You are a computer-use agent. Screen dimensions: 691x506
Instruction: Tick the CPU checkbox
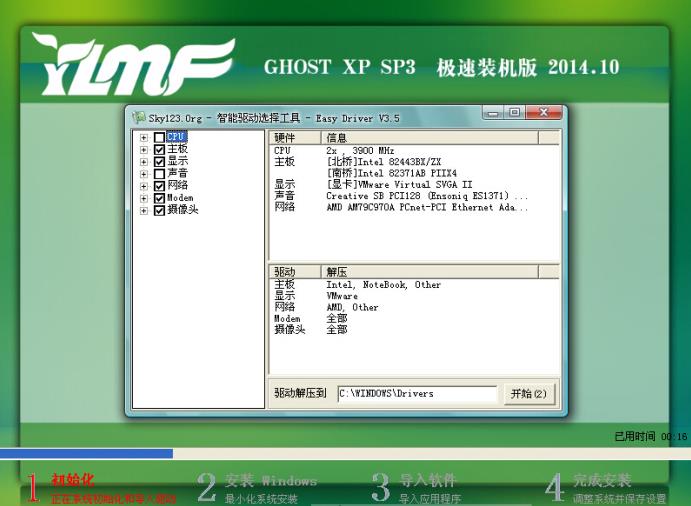[160, 138]
